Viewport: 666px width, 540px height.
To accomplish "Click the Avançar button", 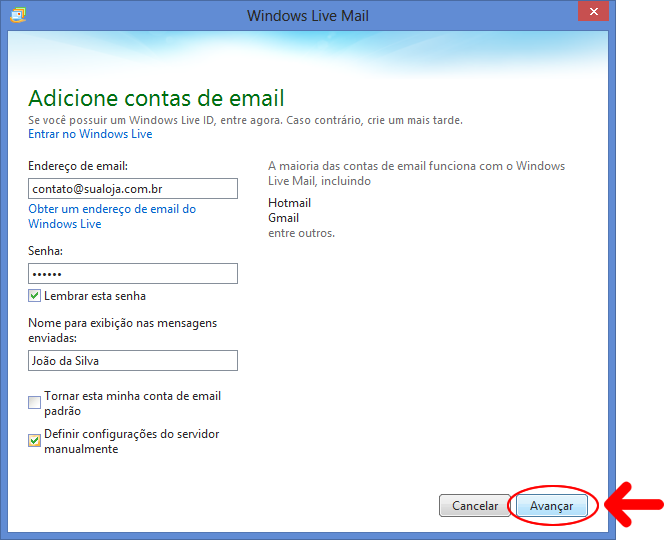I will point(552,506).
